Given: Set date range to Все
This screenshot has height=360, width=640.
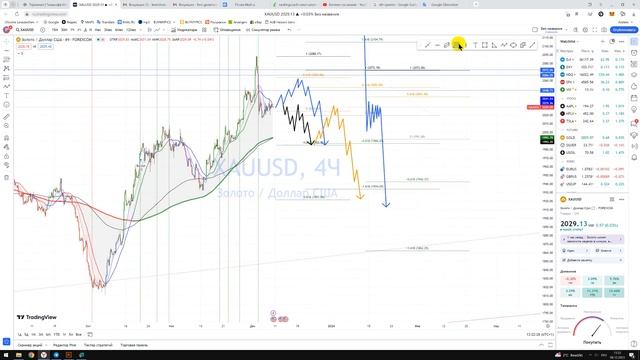Looking at the screenshot, I should click(78, 335).
